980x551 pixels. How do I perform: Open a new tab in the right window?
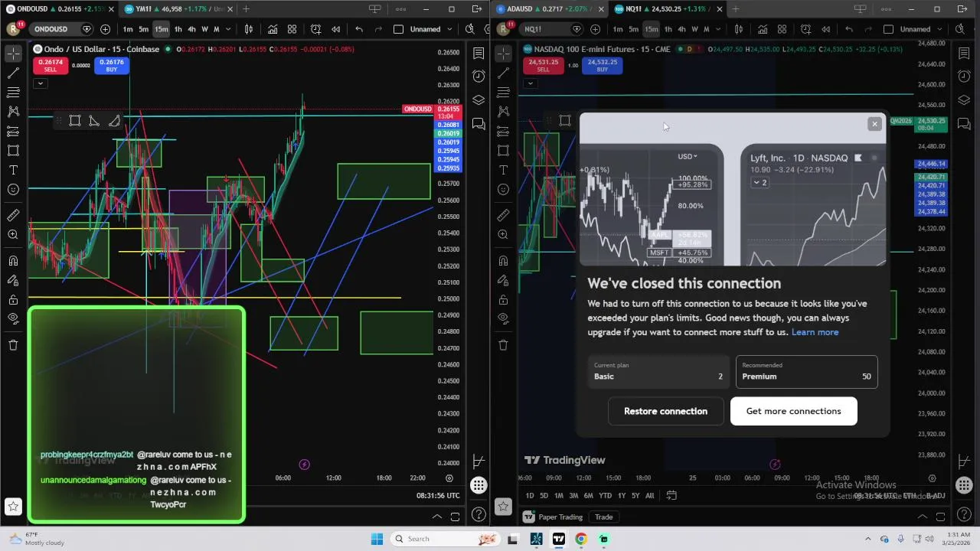(x=735, y=9)
